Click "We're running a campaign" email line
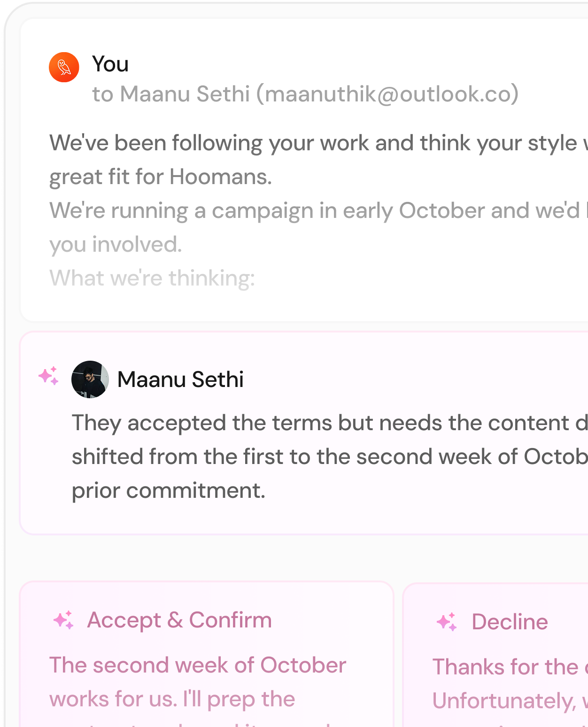This screenshot has width=588, height=727. coord(315,210)
